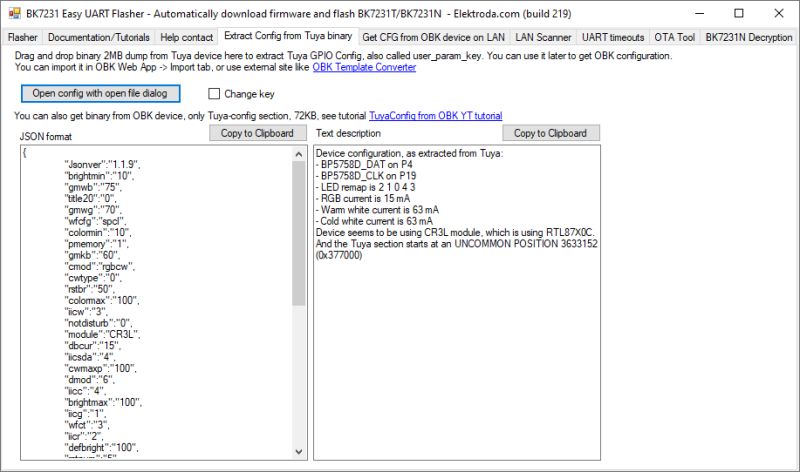Click the UNCOMMON POSITION 3633152 text

pos(526,243)
